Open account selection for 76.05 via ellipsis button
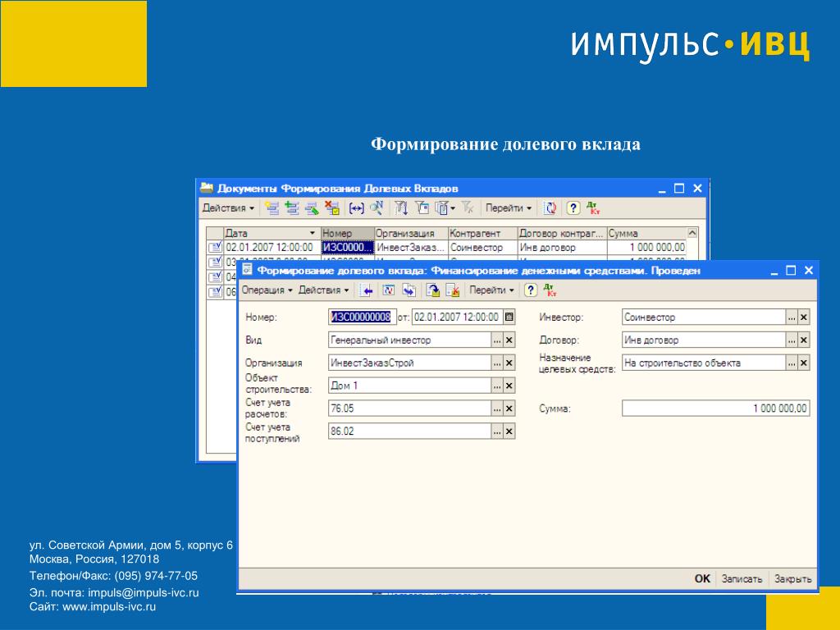This screenshot has width=840, height=630. pyautogui.click(x=497, y=409)
